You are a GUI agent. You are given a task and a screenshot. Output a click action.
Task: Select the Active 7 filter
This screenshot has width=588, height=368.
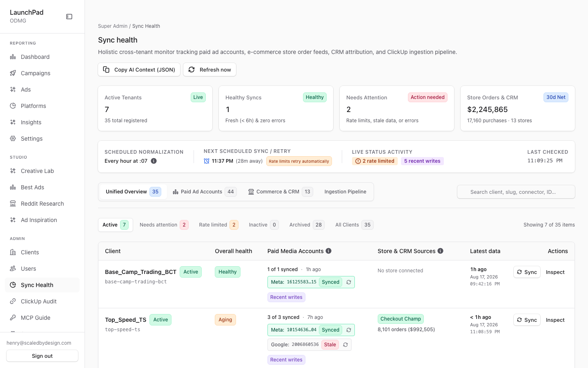[x=116, y=225]
